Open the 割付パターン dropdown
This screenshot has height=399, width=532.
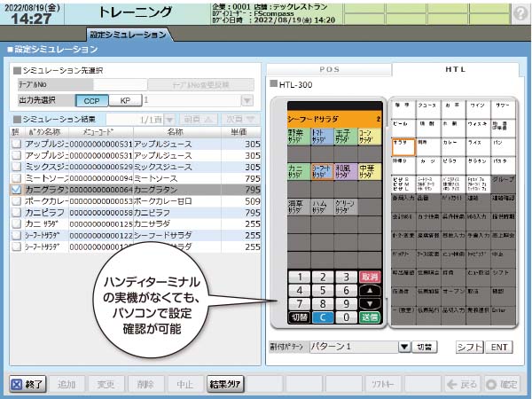click(x=404, y=348)
